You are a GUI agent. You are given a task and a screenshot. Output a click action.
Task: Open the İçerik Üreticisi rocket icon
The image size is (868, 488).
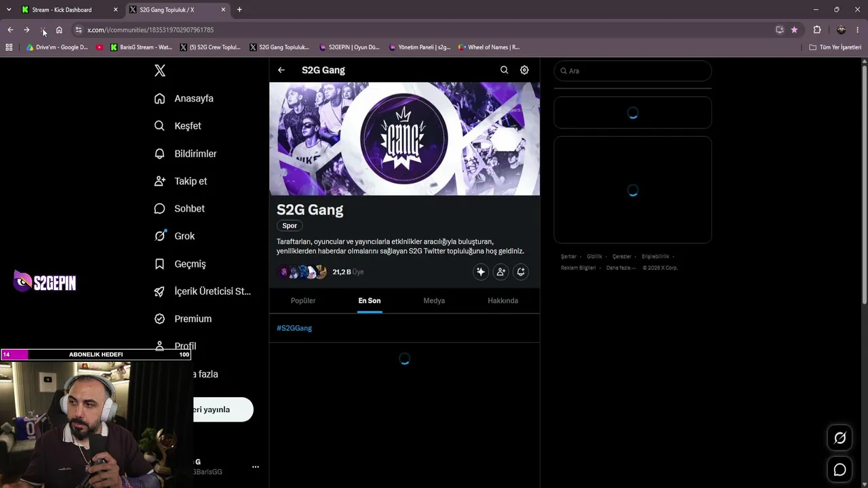(159, 291)
